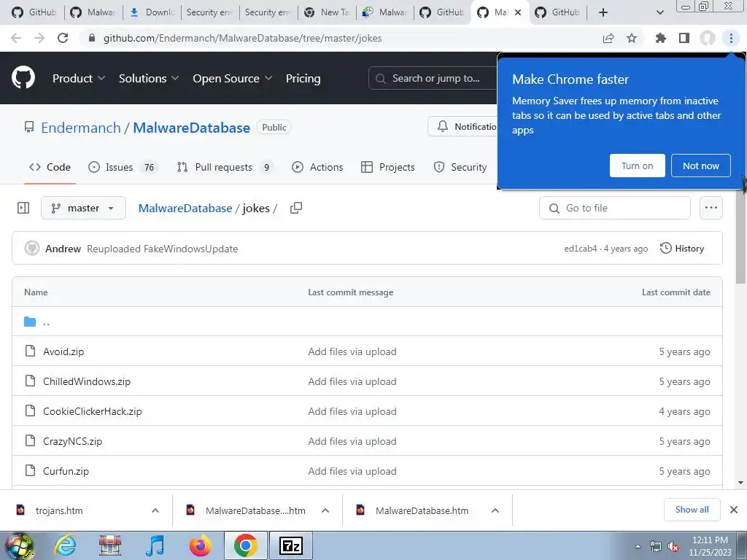
Task: Switch to the New Tab browser tab
Action: (327, 12)
